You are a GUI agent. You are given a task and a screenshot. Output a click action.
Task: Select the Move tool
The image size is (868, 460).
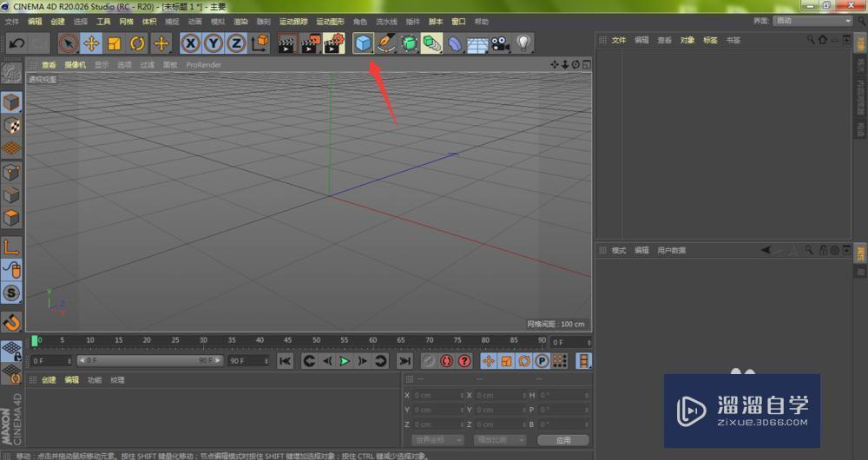pos(91,43)
